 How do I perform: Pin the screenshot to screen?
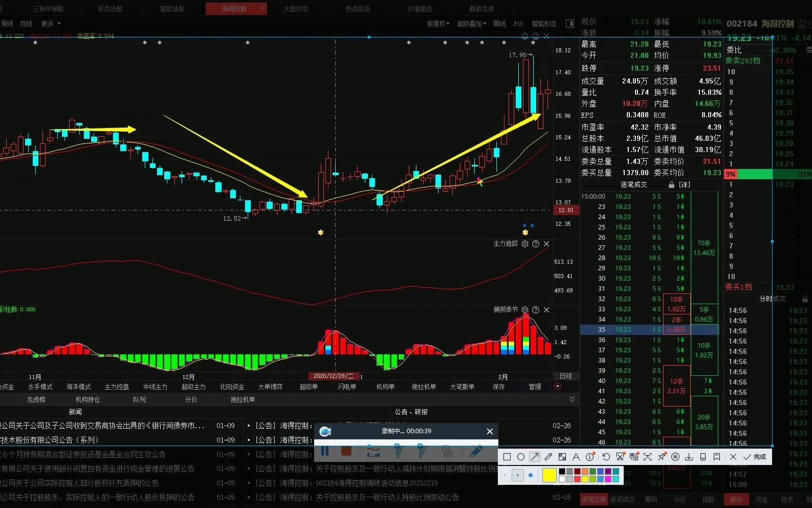(x=662, y=457)
